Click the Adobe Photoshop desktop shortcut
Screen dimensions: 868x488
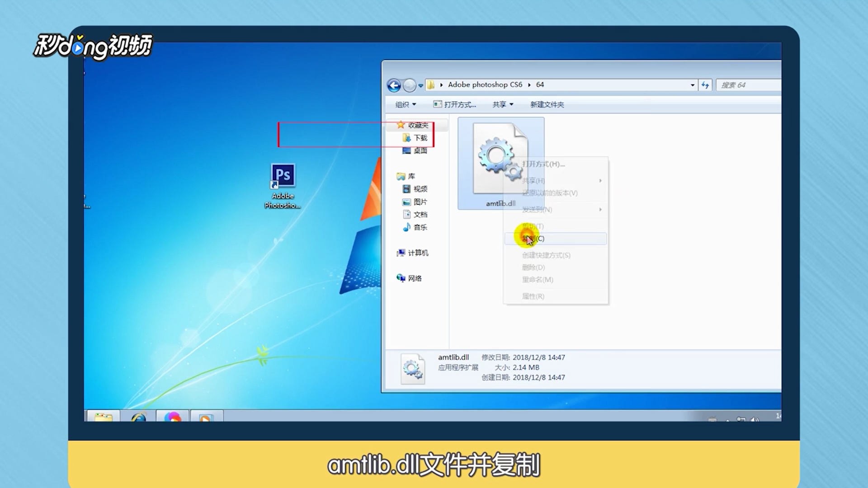[283, 186]
